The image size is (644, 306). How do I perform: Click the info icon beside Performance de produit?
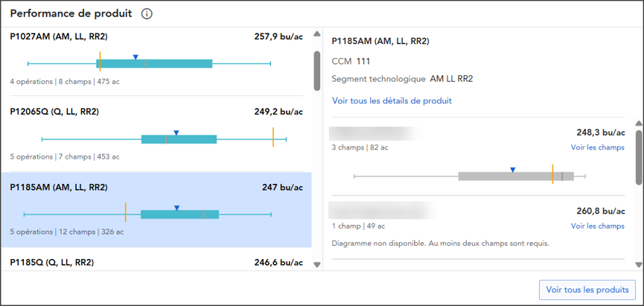click(x=147, y=14)
